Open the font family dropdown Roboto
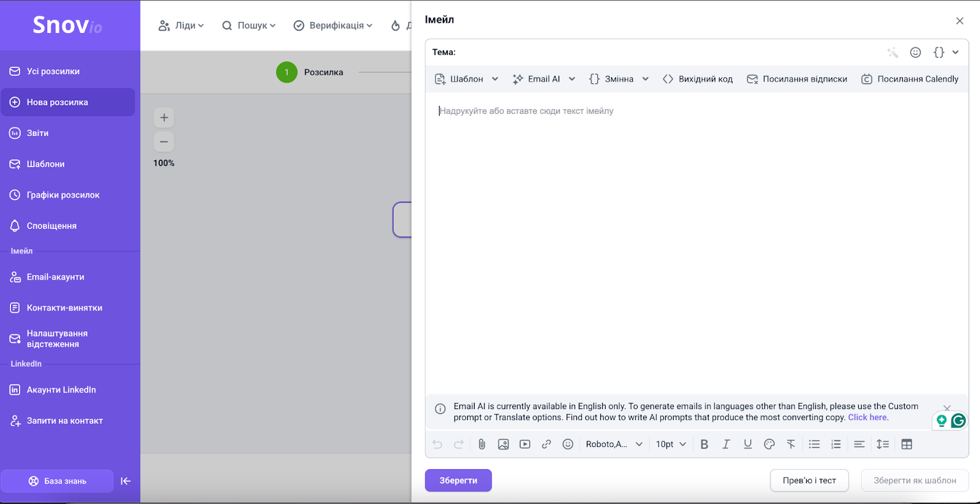980x504 pixels. click(x=614, y=445)
